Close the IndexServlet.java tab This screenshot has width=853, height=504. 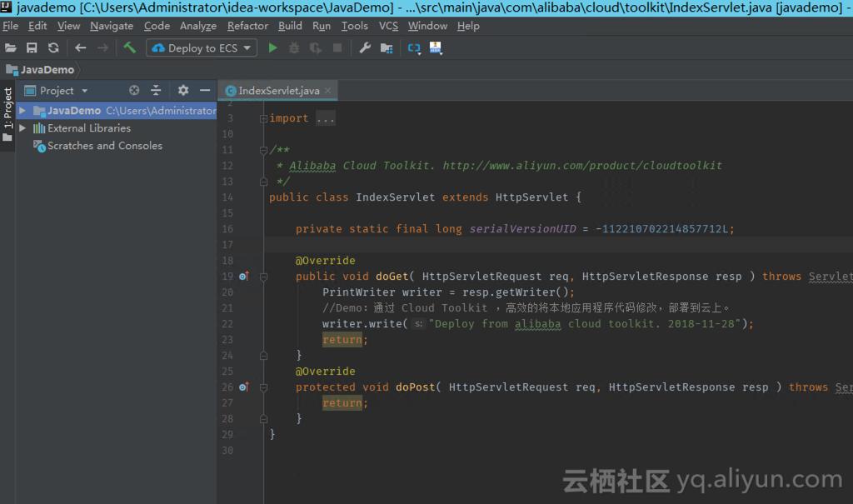click(x=328, y=91)
